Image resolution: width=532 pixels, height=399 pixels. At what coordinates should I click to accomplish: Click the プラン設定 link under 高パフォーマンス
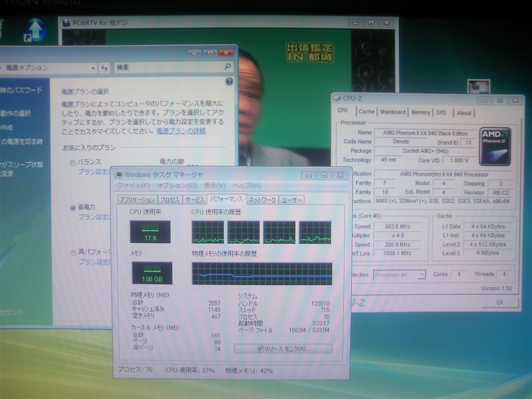[x=96, y=262]
